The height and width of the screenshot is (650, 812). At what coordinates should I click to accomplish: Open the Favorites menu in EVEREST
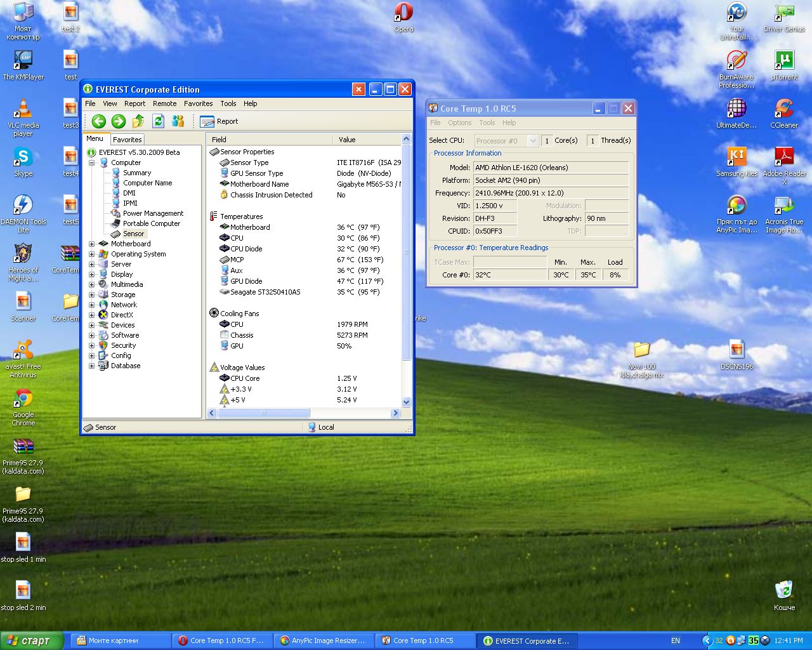198,103
